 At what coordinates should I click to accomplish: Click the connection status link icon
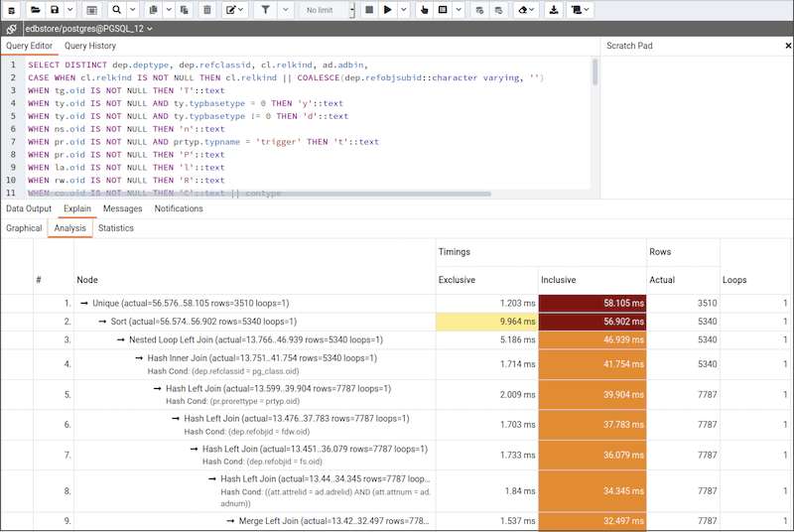pos(12,29)
